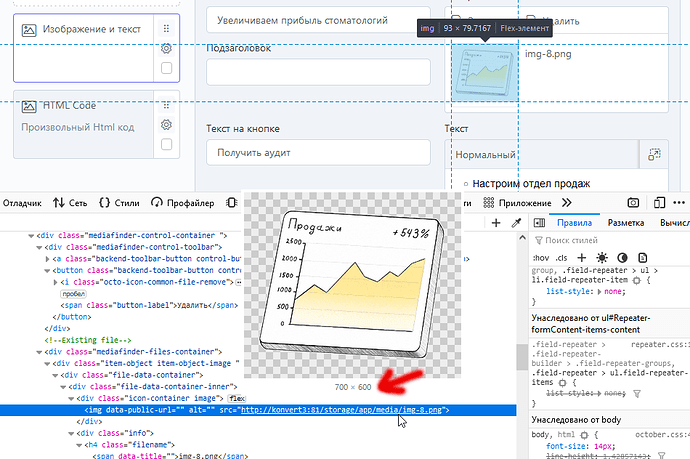Image resolution: width=690 pixels, height=459 pixels.
Task: Expand the 'list-style: none' value triangle
Action: [599, 292]
